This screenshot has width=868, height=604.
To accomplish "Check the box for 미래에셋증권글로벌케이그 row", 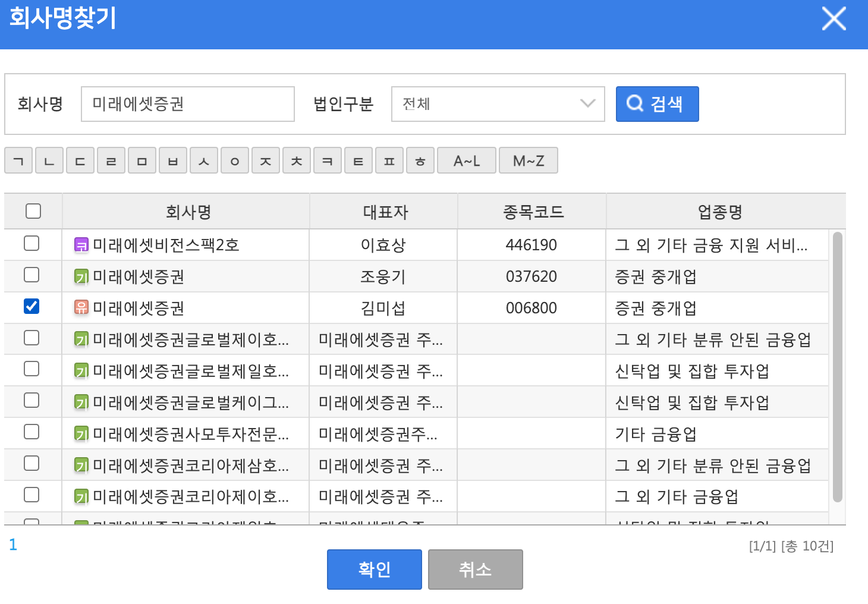I will (x=32, y=400).
